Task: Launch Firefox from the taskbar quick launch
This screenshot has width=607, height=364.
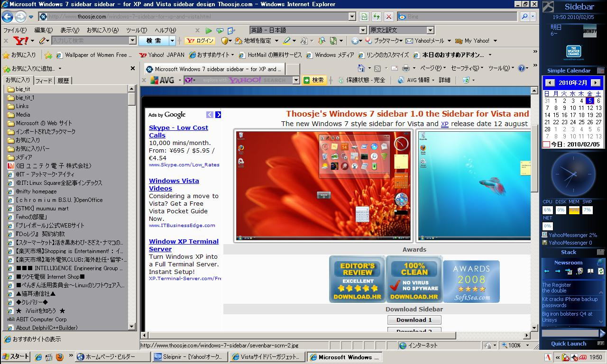Action: tap(60, 357)
